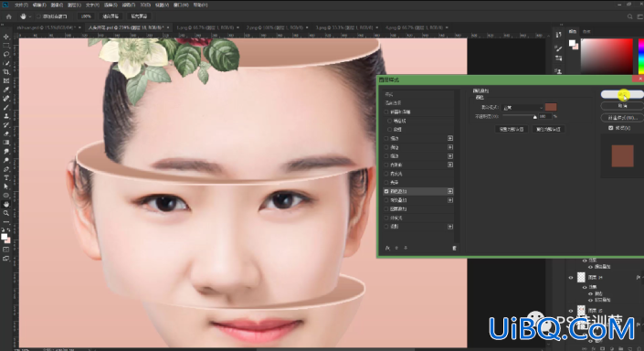Click the plus button beside Color Overlay
The image size is (644, 351).
tap(450, 191)
